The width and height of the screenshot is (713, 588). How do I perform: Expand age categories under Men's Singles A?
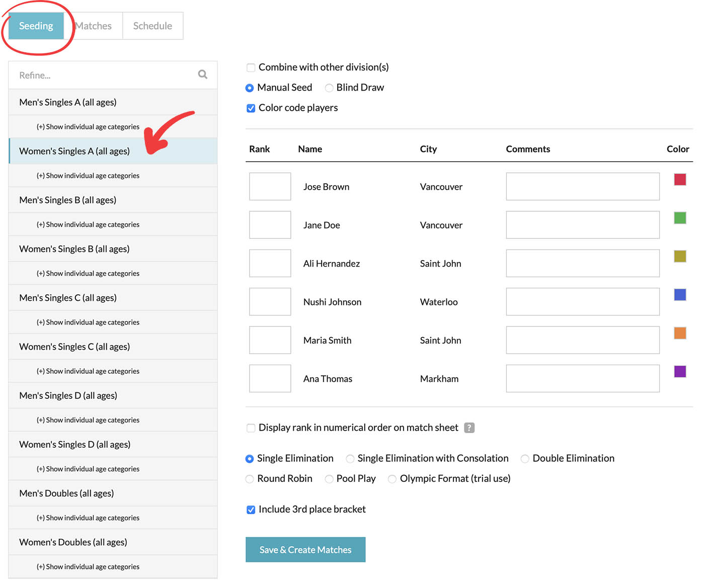(x=88, y=127)
